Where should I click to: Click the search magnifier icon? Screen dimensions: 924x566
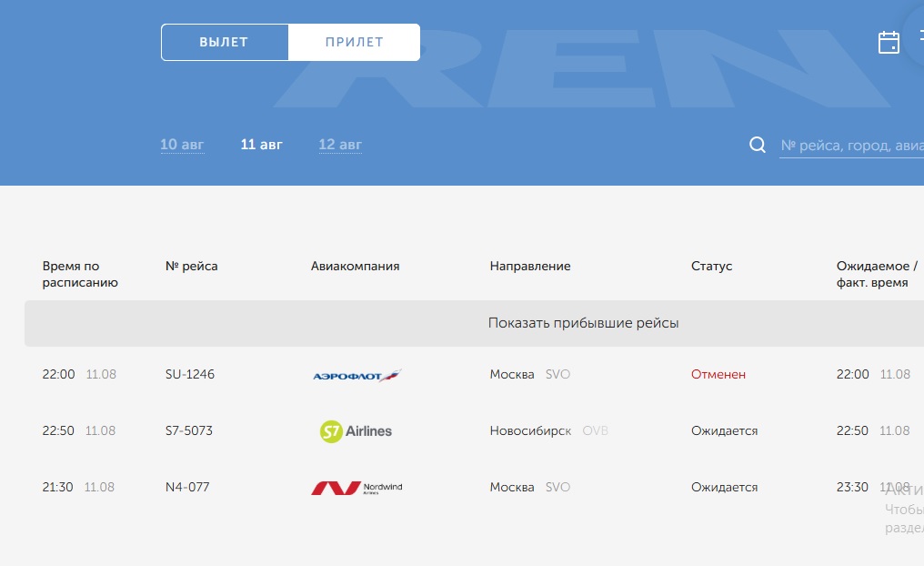coord(757,146)
